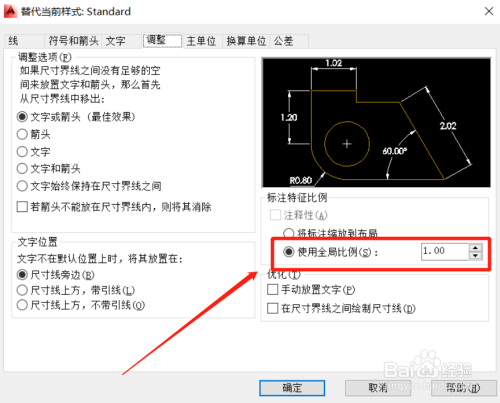Click the 取消 button
Viewport: 500px width, 403px height.
click(x=378, y=388)
